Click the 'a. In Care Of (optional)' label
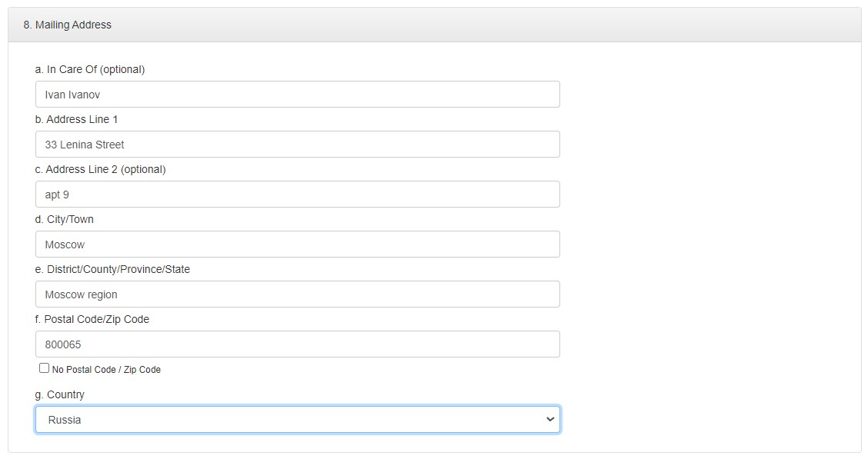Viewport: 868px width, 459px height. (x=90, y=69)
